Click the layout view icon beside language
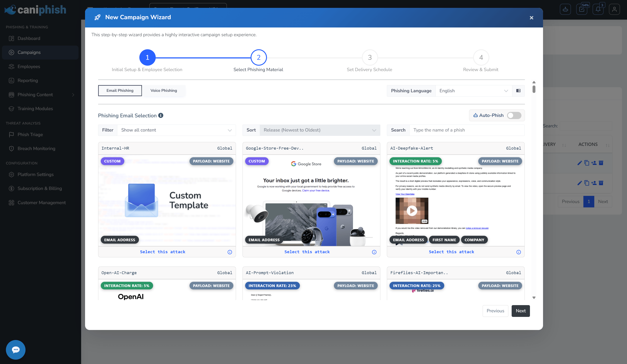 click(518, 91)
